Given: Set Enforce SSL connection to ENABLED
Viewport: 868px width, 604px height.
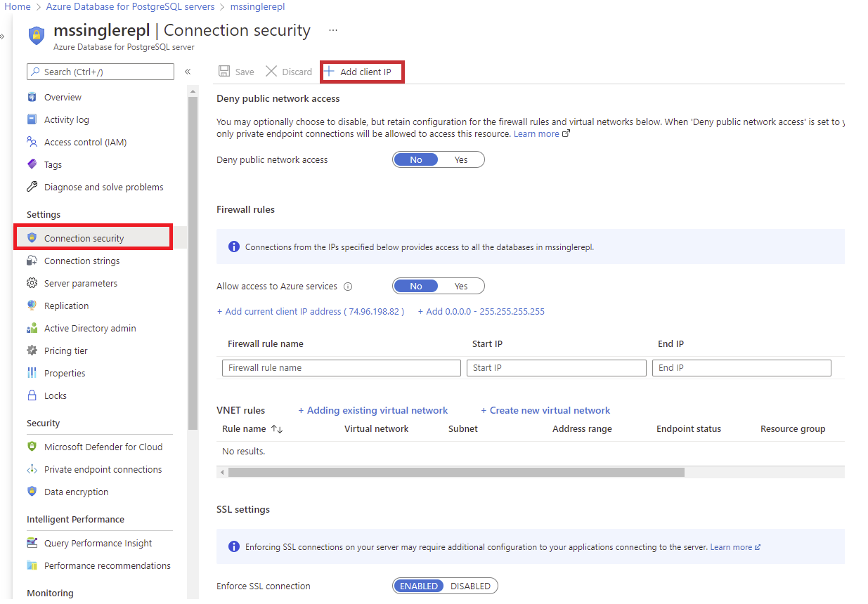Looking at the screenshot, I should [x=419, y=586].
